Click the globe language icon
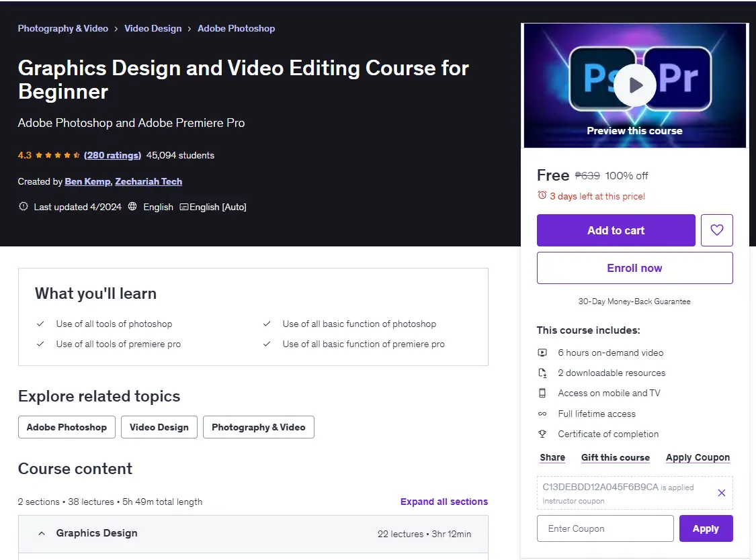 click(x=132, y=206)
